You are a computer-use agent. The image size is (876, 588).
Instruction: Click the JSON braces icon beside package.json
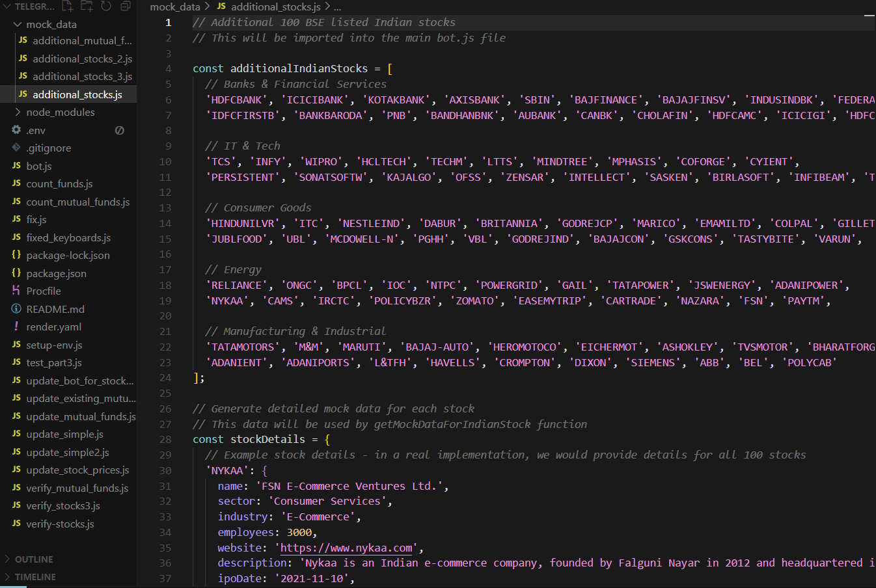[x=16, y=273]
